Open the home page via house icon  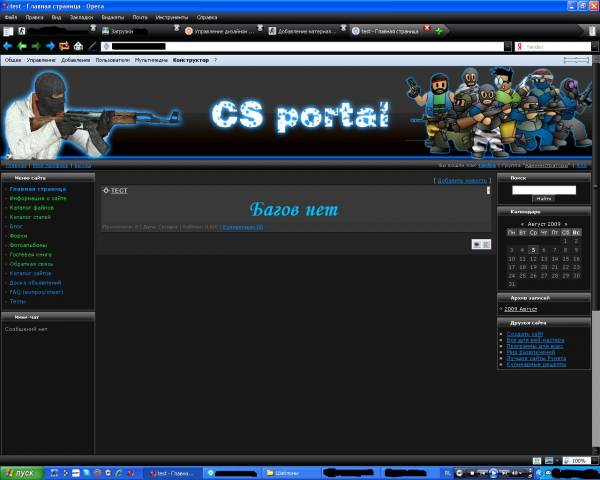(78, 46)
